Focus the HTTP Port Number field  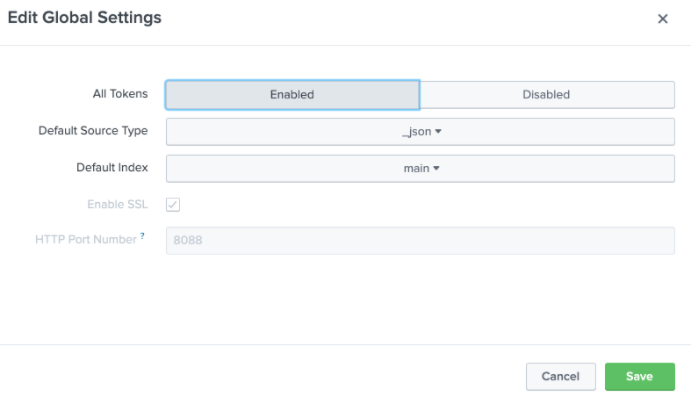420,241
